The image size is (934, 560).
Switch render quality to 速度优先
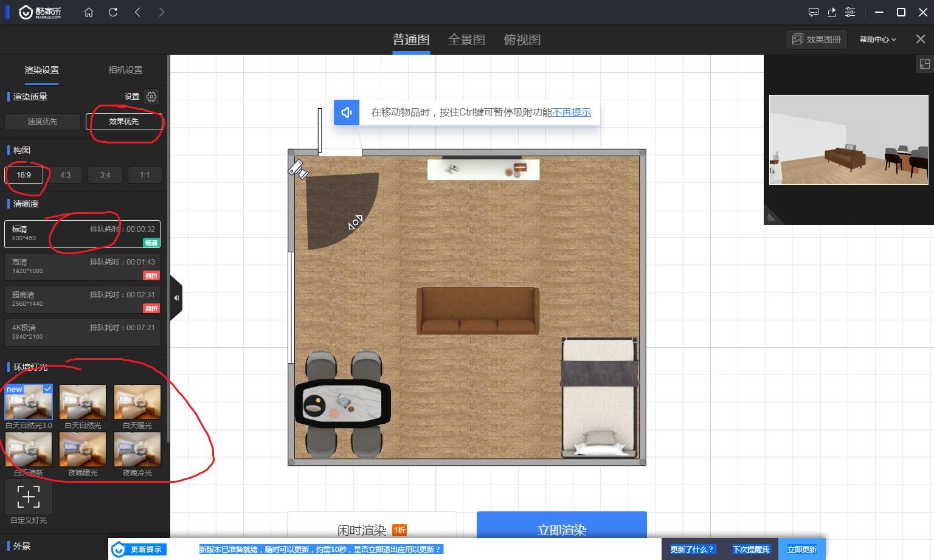42,121
